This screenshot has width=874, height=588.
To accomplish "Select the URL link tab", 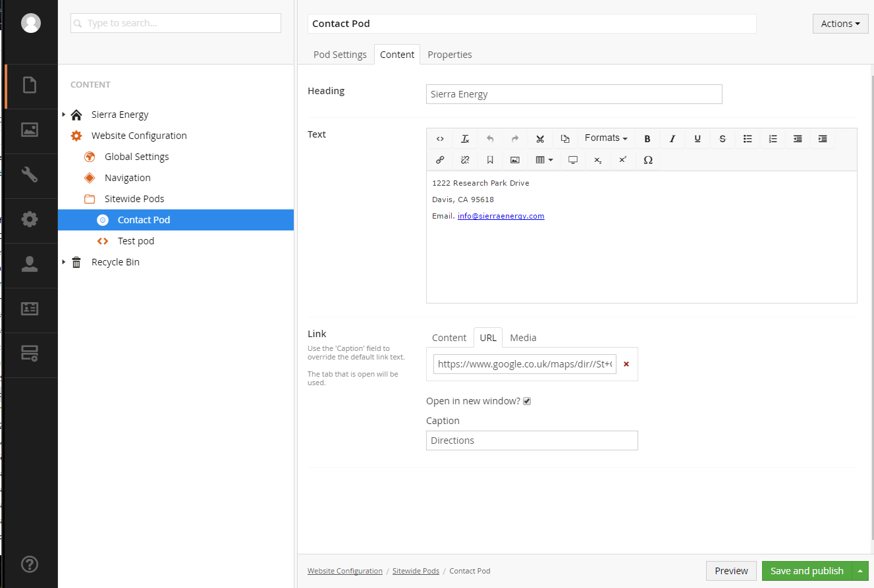I will (x=488, y=338).
